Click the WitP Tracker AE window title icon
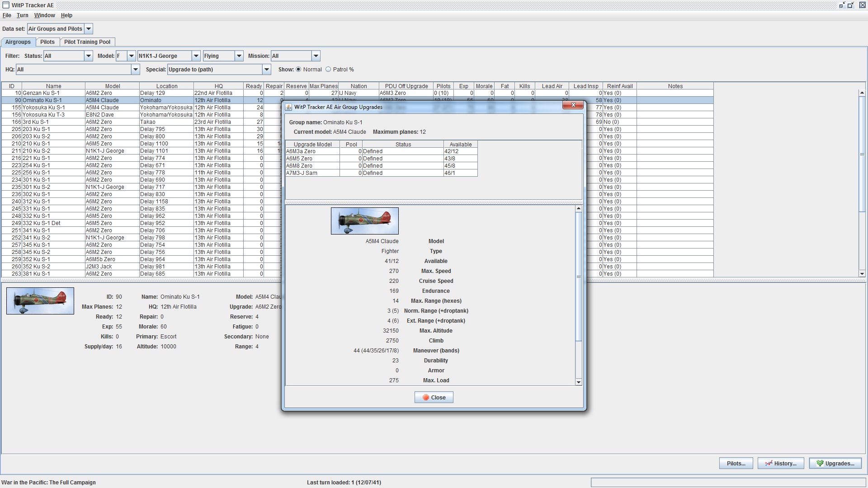Viewport: 868px width, 488px height. [x=6, y=5]
